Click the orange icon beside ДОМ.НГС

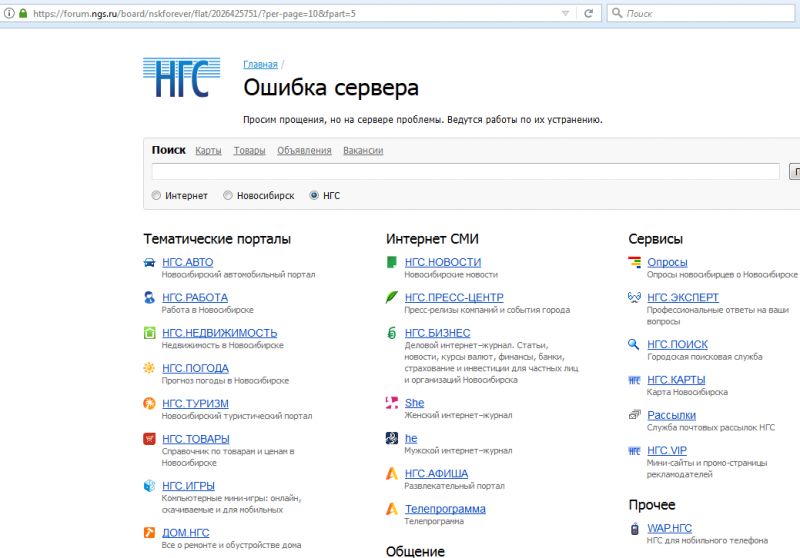pos(149,532)
